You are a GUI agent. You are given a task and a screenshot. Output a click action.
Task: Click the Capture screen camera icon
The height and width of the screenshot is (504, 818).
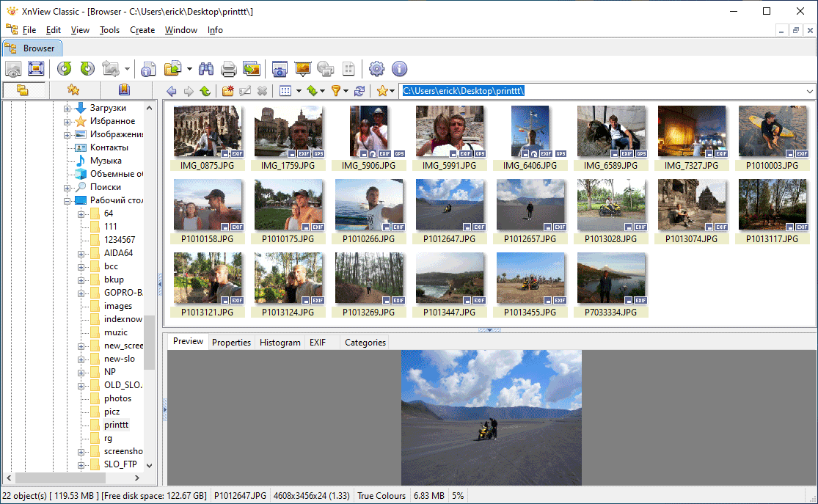click(280, 69)
